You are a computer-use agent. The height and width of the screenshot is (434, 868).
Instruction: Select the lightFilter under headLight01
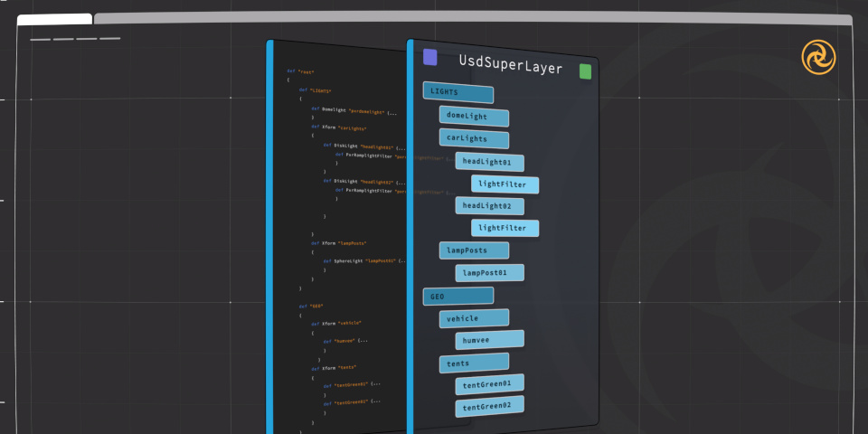505,184
